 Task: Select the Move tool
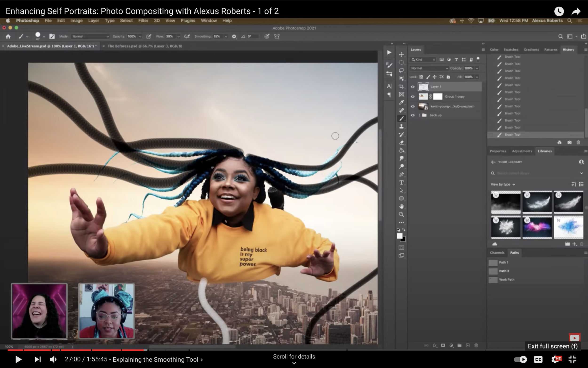(401, 55)
